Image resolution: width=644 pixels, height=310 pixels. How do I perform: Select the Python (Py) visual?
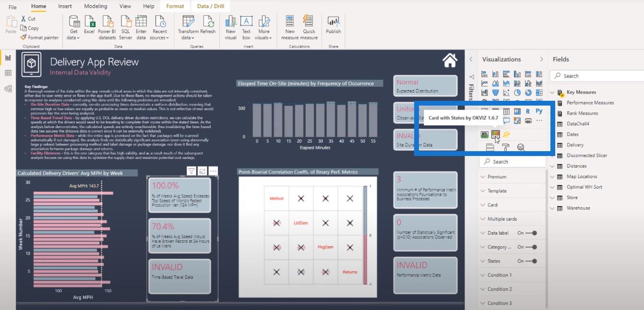(539, 111)
